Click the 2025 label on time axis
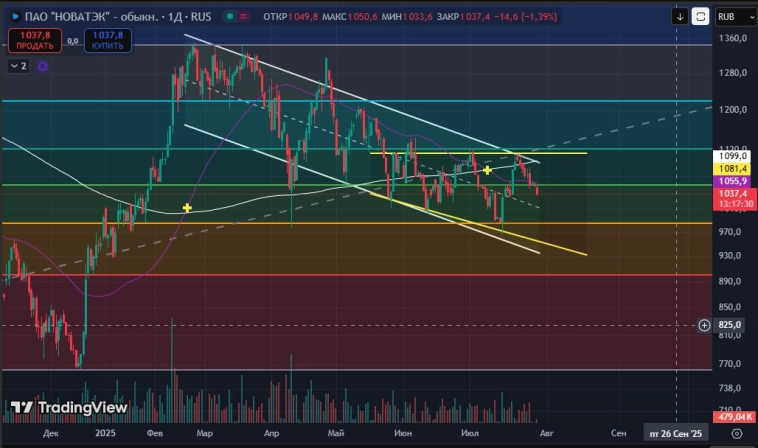Viewport: 758px width, 448px height. 105,433
